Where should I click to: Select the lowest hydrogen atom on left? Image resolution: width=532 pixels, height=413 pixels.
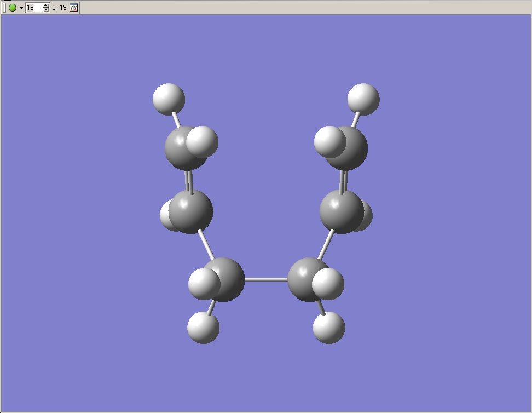click(203, 328)
